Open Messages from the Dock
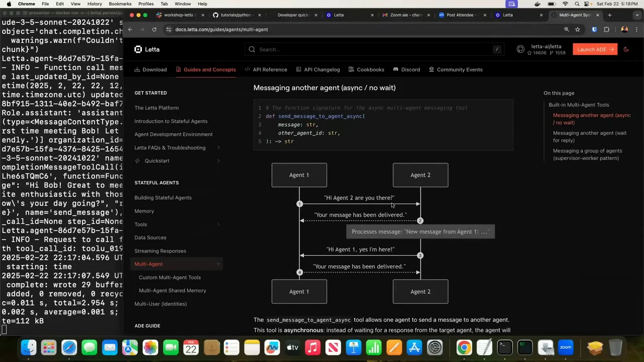Viewport: 644px width, 362px height. 90,347
